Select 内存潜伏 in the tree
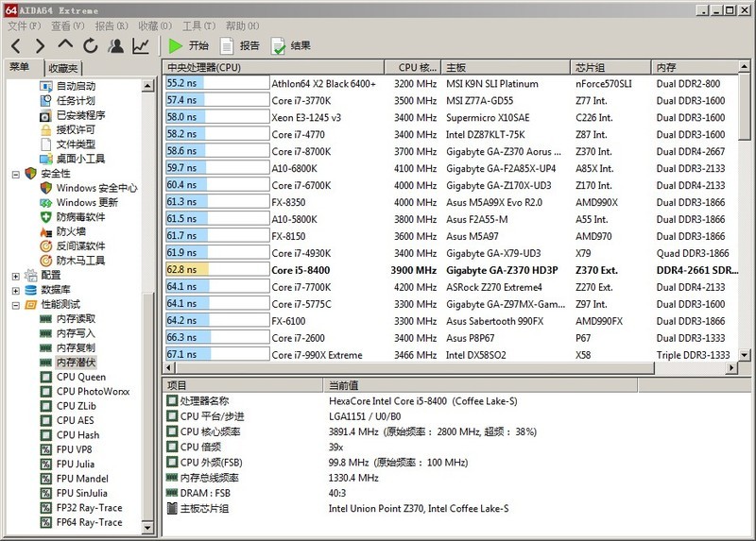Image resolution: width=756 pixels, height=541 pixels. coord(77,363)
